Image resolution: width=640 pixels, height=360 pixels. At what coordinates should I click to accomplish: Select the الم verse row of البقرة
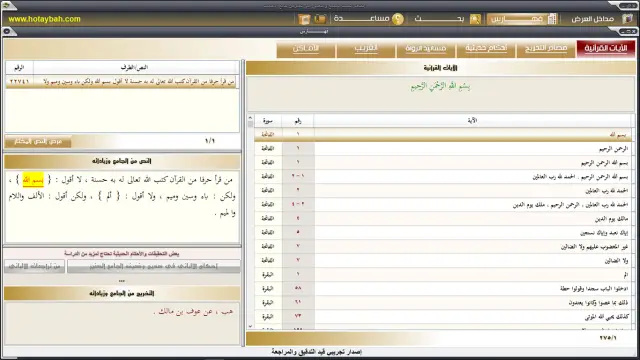[442, 274]
